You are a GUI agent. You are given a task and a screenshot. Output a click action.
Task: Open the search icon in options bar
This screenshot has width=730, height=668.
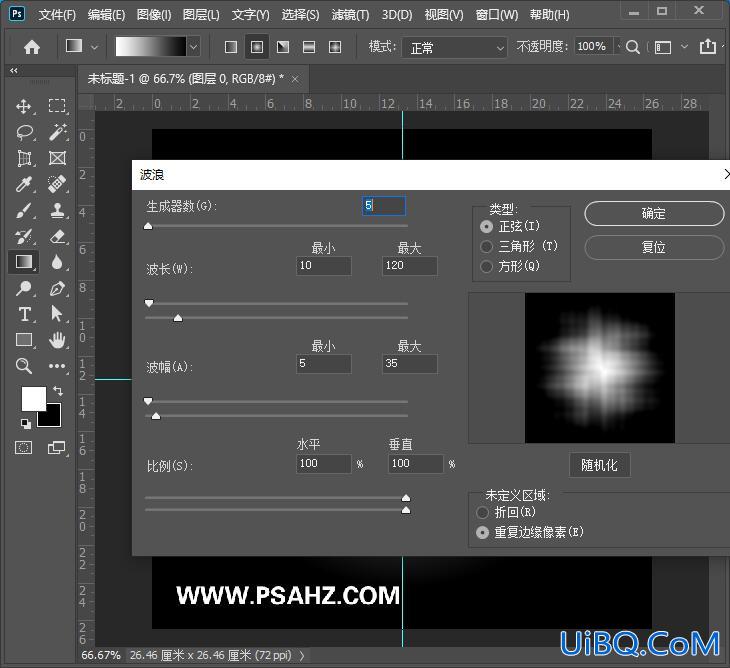[632, 47]
